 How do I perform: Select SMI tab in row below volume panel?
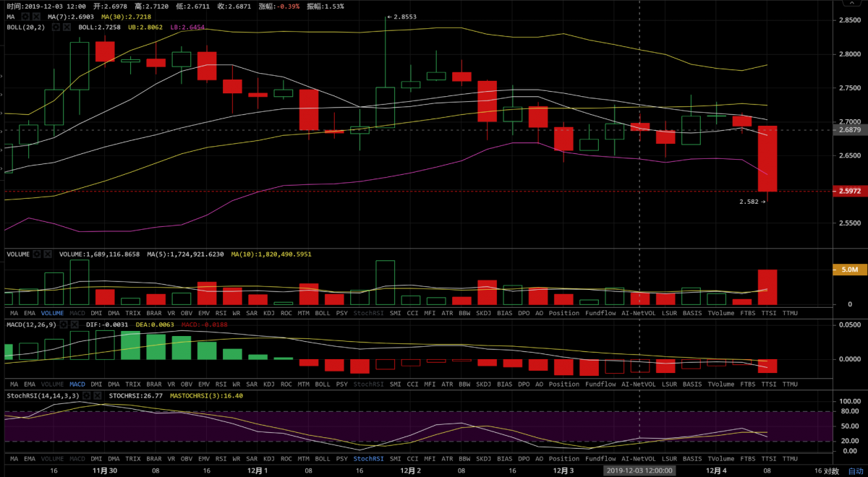[395, 314]
